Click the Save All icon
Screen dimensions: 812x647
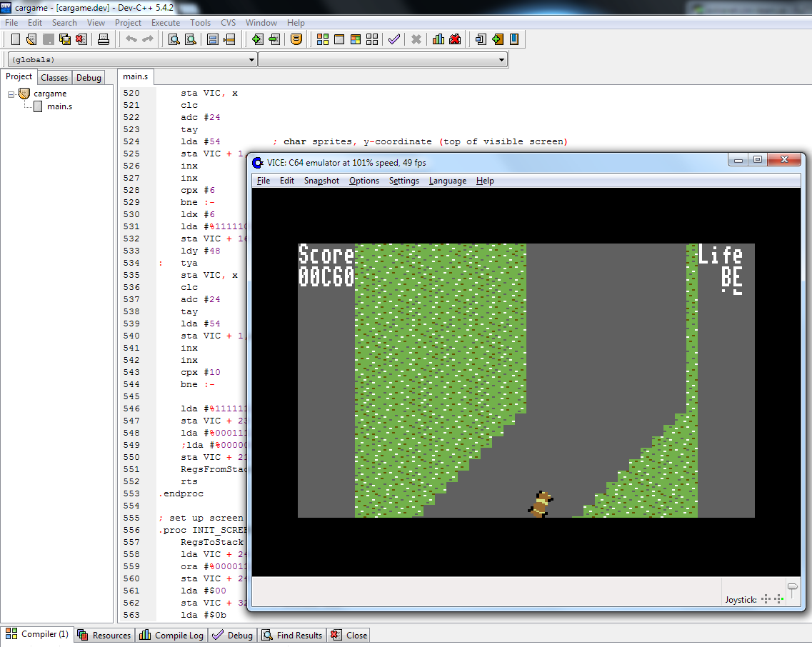(65, 39)
